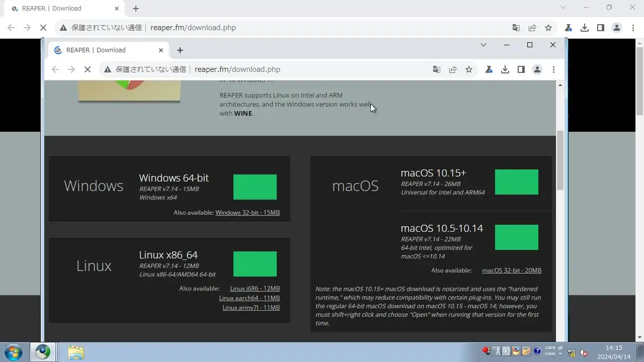
Task: Click muted volume tray icon
Action: point(584,352)
